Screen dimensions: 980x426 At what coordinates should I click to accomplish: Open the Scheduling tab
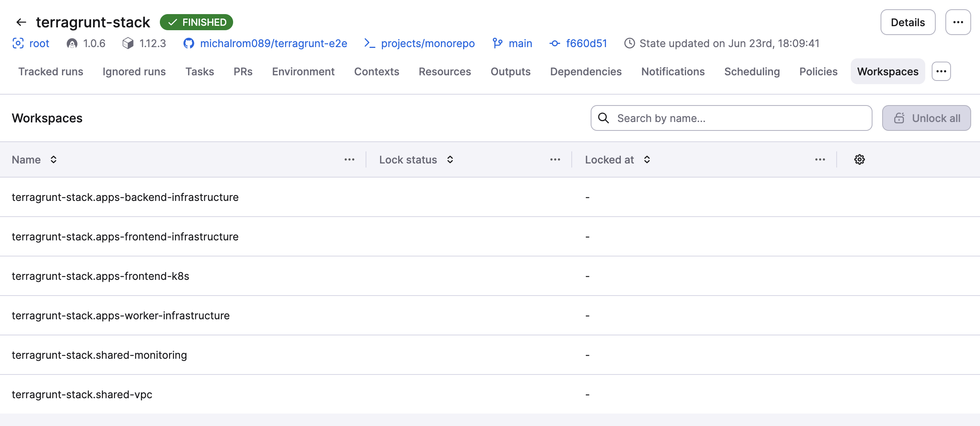click(x=752, y=72)
